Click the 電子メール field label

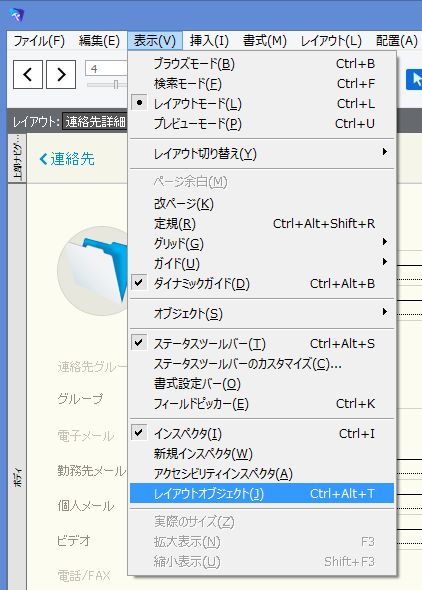click(x=86, y=436)
